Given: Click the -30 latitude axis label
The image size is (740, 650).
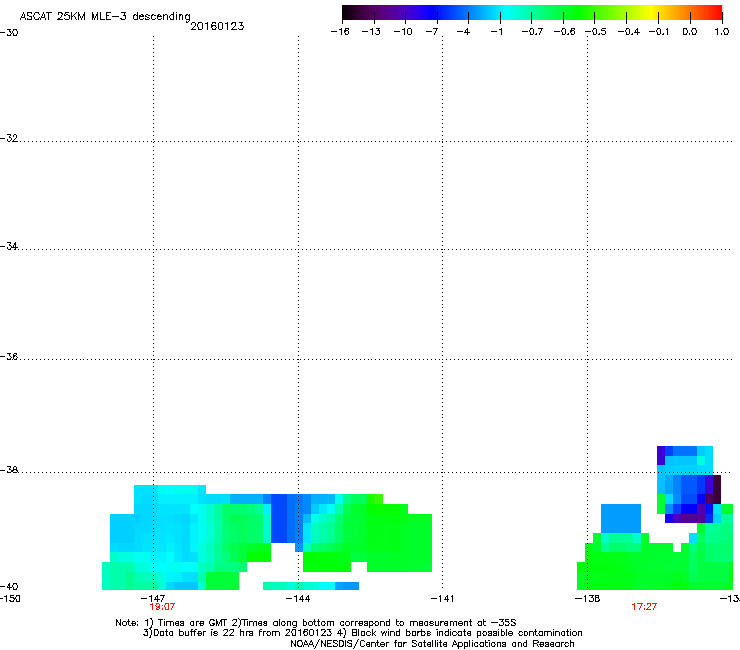Looking at the screenshot, I should coord(9,33).
